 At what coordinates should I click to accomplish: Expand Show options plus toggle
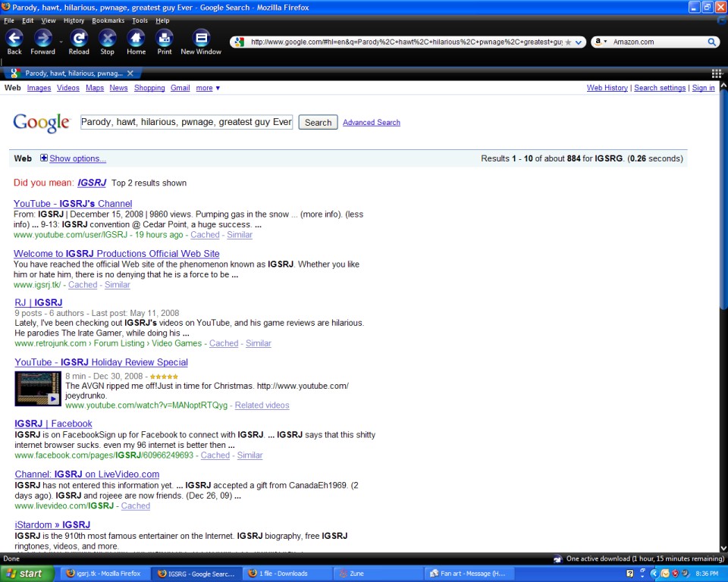pyautogui.click(x=44, y=158)
